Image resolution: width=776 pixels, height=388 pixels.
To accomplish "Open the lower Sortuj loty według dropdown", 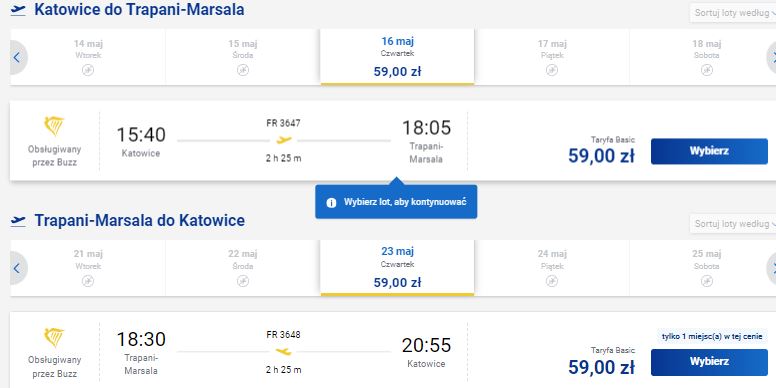I will coord(733,224).
